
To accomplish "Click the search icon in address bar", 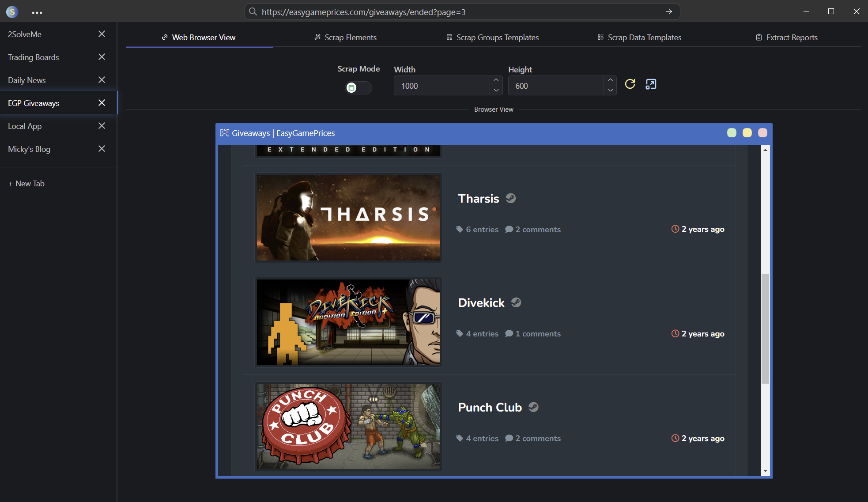I will [253, 12].
